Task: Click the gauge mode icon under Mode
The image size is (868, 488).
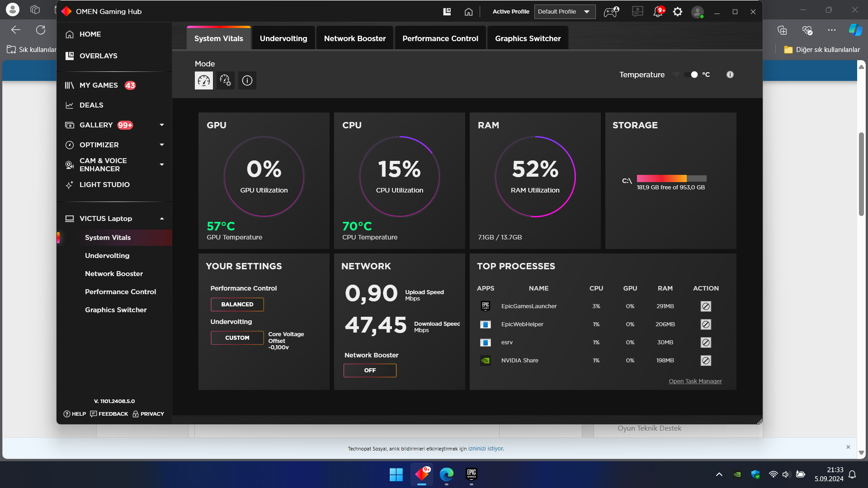Action: [x=203, y=80]
